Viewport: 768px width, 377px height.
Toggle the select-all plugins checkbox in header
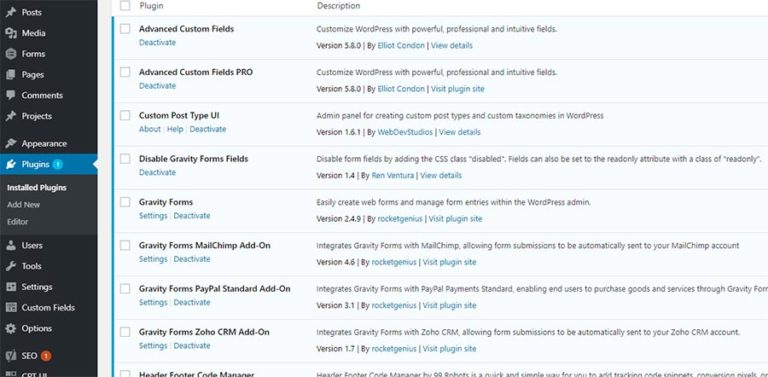pos(125,5)
